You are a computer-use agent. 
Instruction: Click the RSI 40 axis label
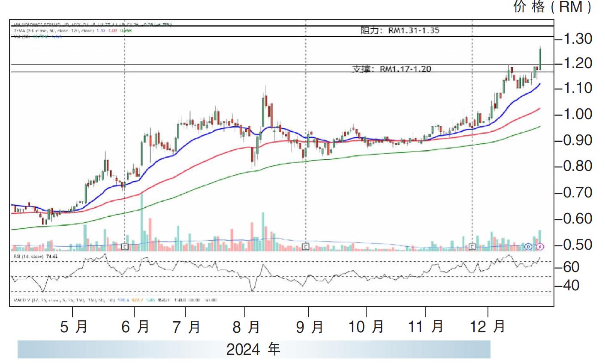click(570, 285)
